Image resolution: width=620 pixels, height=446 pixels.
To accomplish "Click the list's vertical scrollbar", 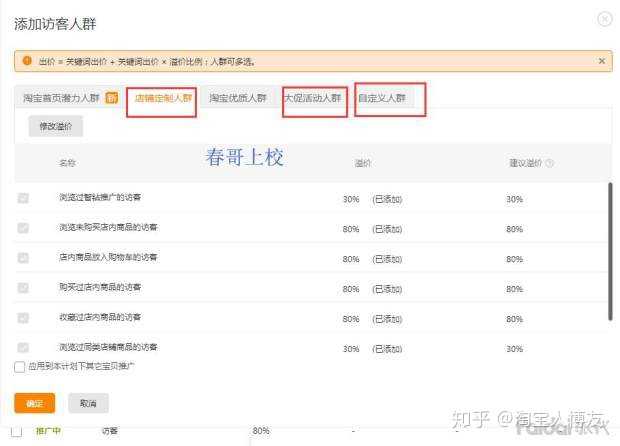I will tap(609, 252).
